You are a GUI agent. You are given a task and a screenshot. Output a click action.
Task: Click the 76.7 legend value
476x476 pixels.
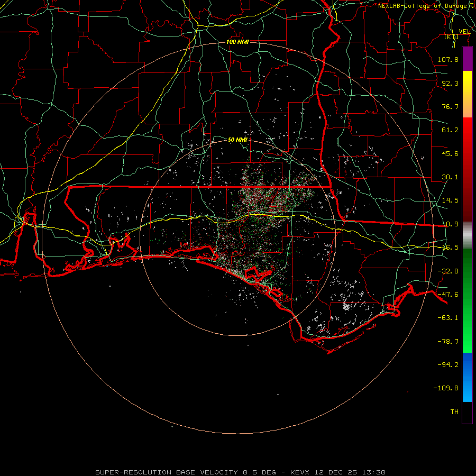pos(450,106)
